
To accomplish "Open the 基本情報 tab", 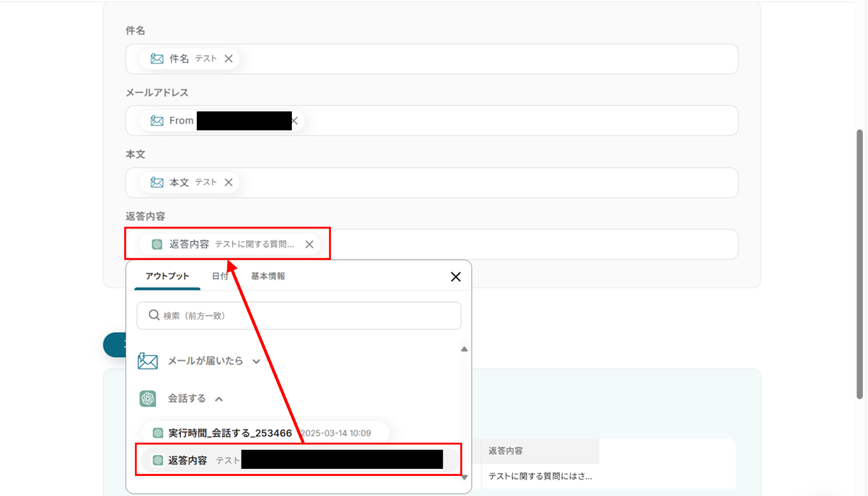I will coord(268,276).
